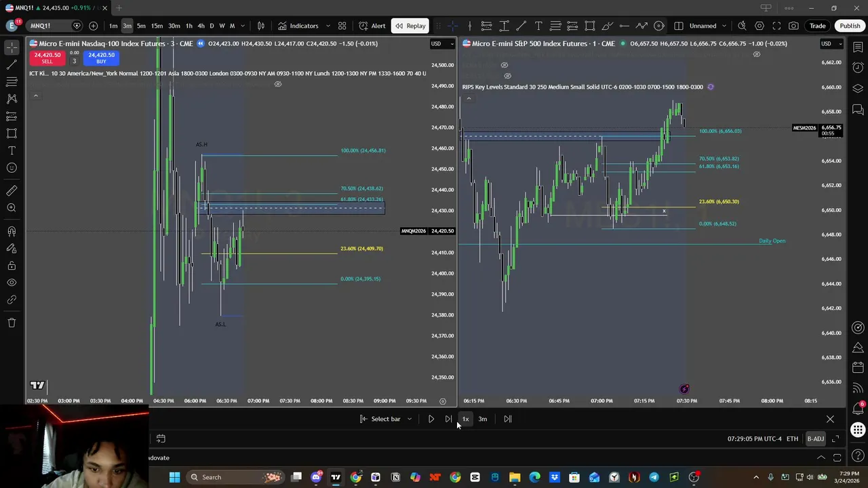Select the 5m timeframe
The image size is (868, 488).
[141, 26]
